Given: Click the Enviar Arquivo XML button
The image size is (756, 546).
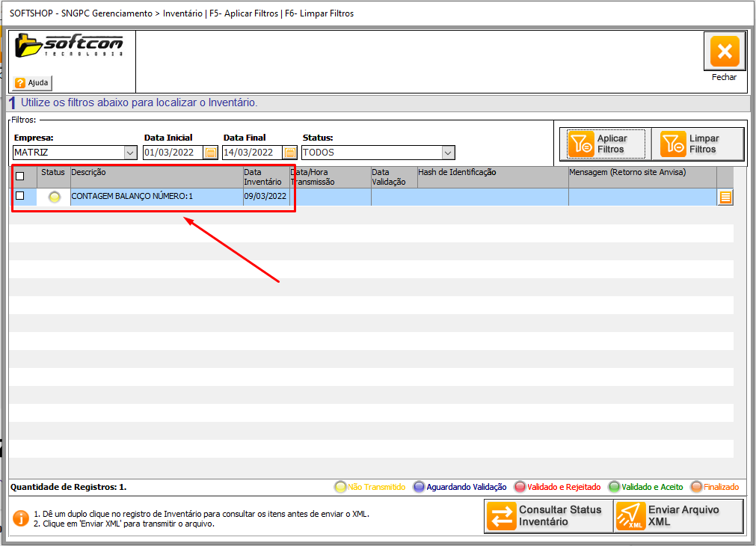Looking at the screenshot, I should (678, 516).
